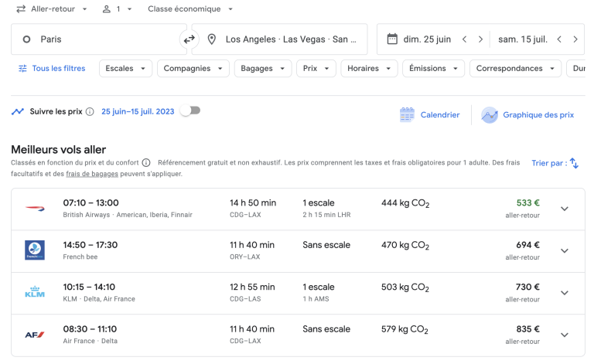
Task: Click Trier par sort option
Action: (555, 163)
